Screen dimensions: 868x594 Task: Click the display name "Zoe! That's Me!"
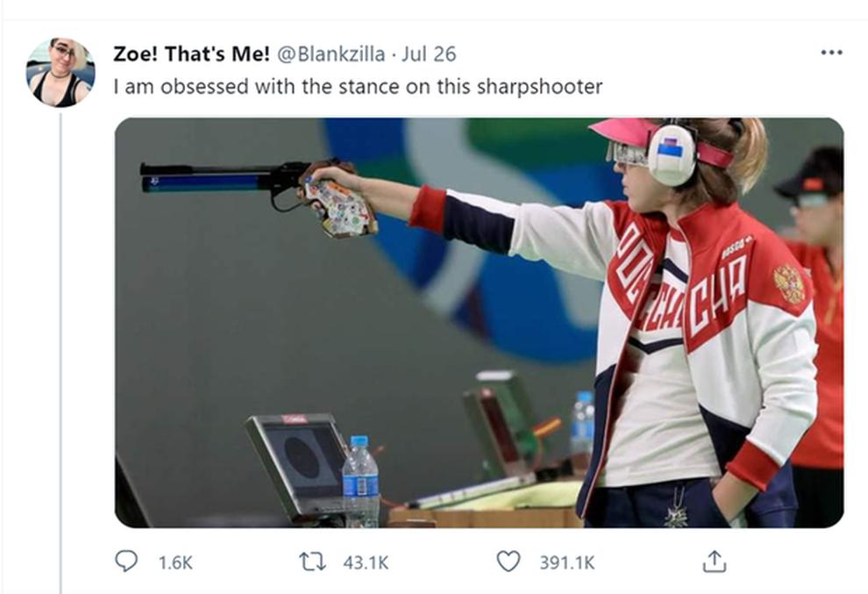[x=191, y=54]
